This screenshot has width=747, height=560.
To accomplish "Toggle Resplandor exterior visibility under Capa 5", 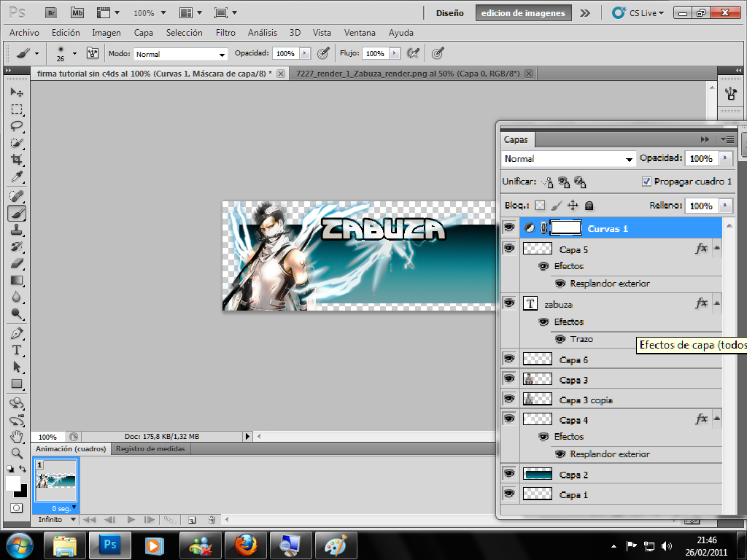I will point(560,284).
